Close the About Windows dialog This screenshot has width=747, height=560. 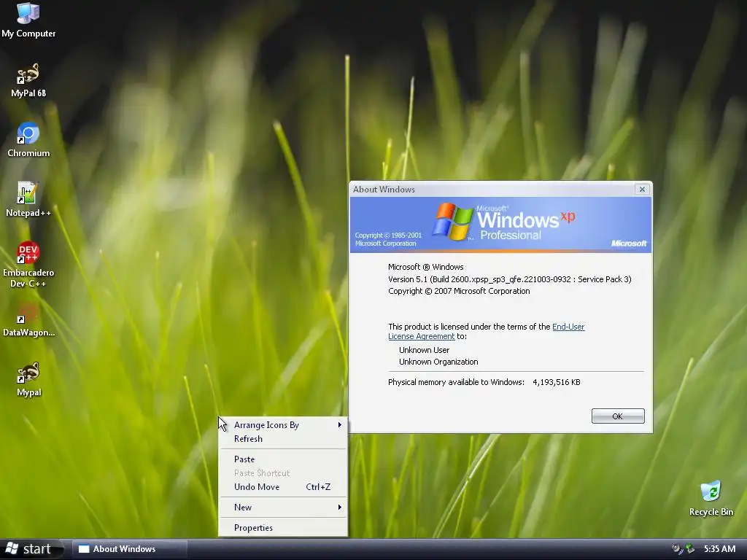pos(642,189)
